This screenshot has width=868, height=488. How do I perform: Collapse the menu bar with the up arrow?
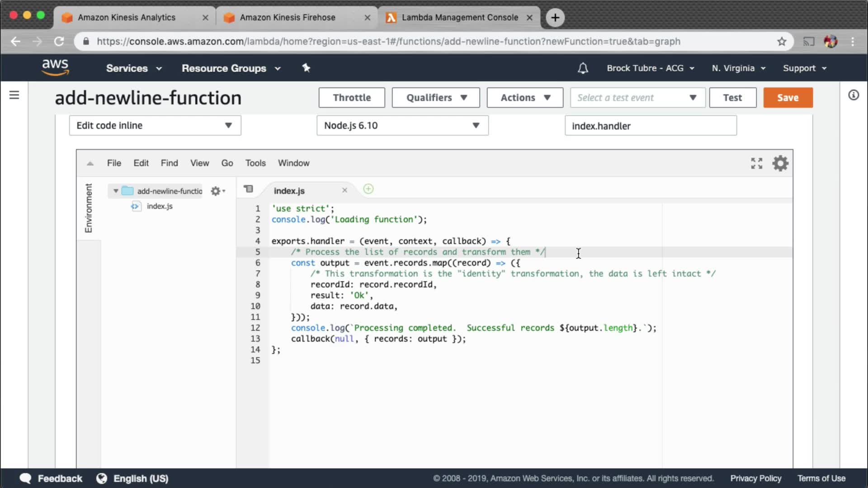[x=90, y=164]
